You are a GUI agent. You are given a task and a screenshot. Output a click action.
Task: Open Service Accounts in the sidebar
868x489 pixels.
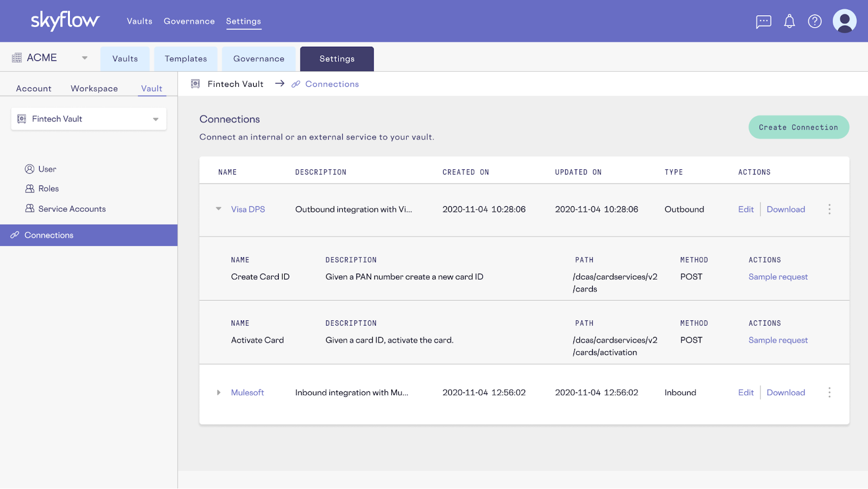point(72,209)
